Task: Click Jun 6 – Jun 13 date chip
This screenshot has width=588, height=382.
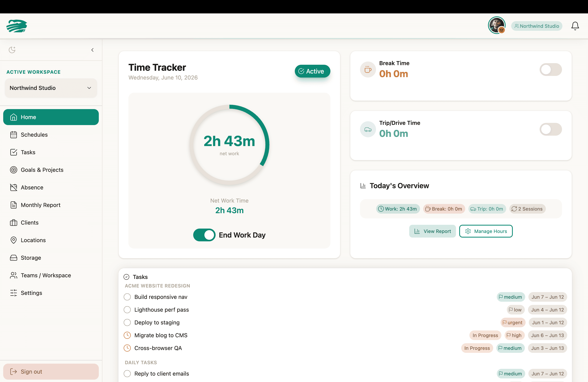Action: pyautogui.click(x=547, y=335)
